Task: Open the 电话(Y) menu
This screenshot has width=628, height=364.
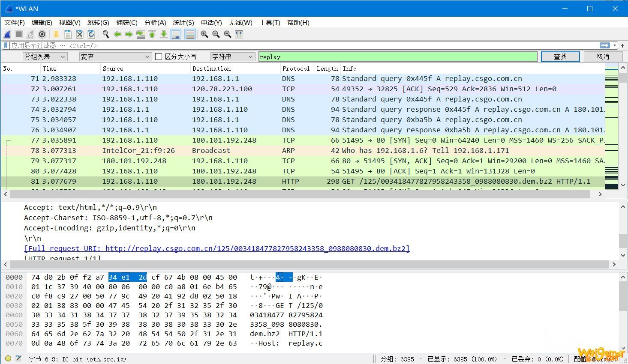Action: pos(211,22)
